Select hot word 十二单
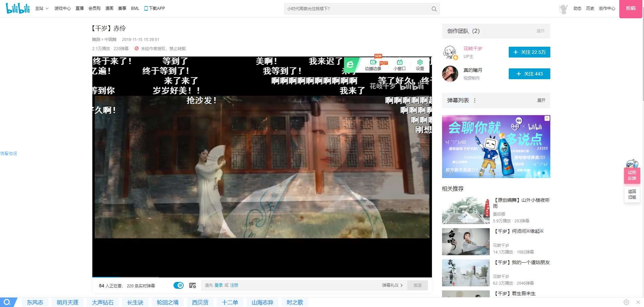 point(230,302)
